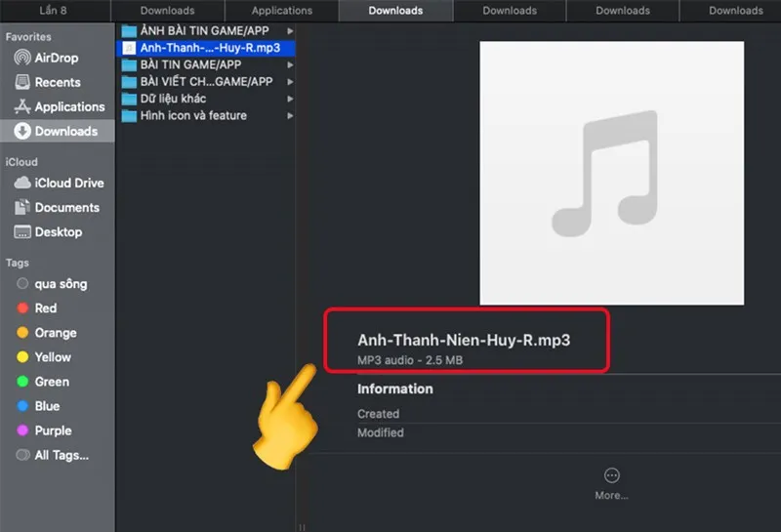781x532 pixels.
Task: Open iCloud Drive in the sidebar
Action: (68, 183)
